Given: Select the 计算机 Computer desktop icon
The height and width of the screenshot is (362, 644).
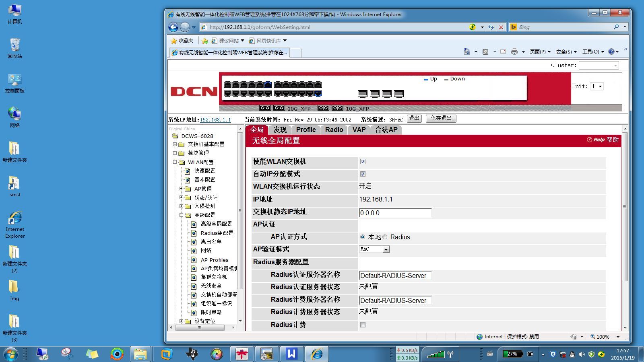Looking at the screenshot, I should click(x=15, y=14).
